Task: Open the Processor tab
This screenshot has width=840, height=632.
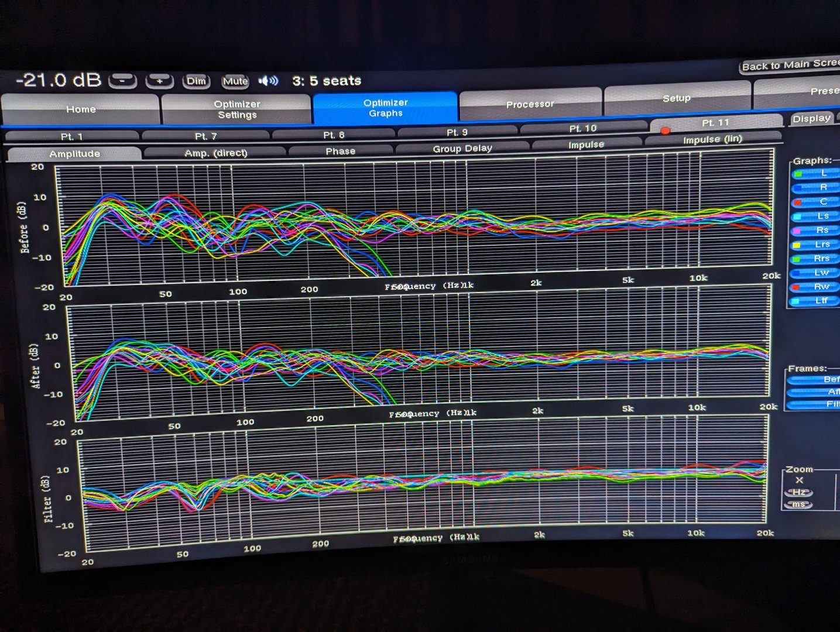Action: (x=530, y=104)
